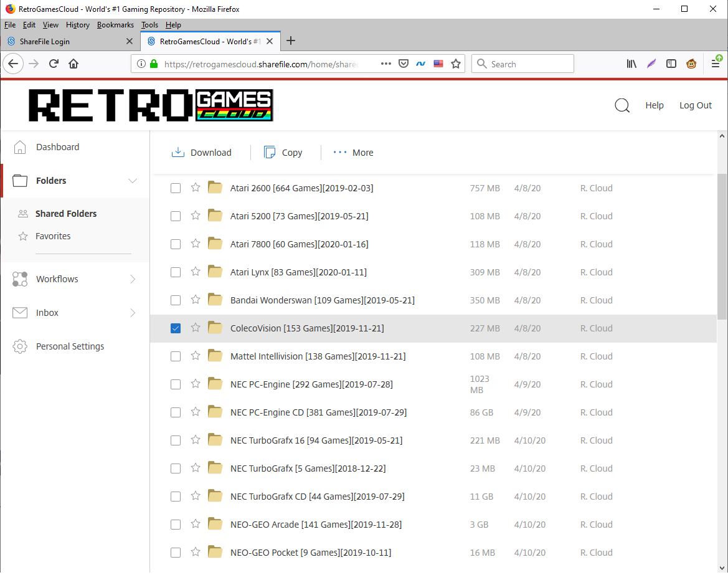Collapse the Folders section chevron
The height and width of the screenshot is (585, 728).
[x=133, y=181]
